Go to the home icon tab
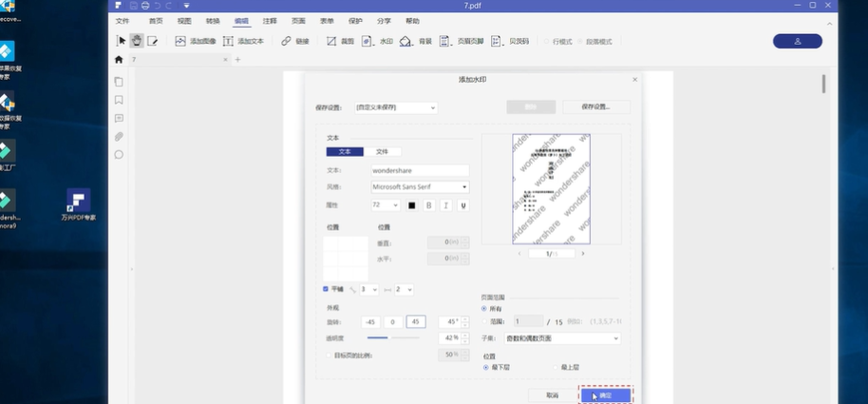Image resolution: width=868 pixels, height=404 pixels. [119, 59]
